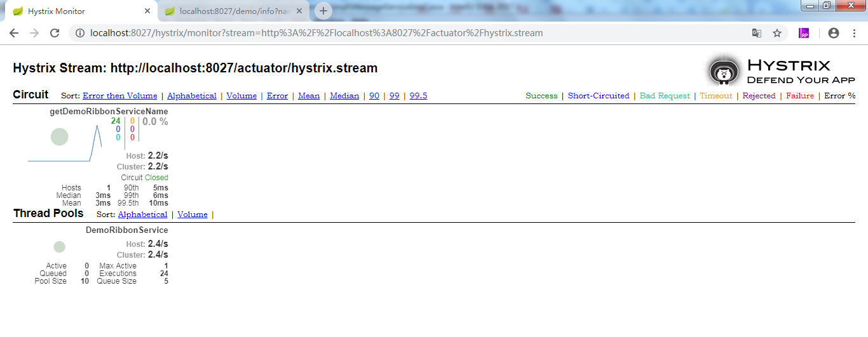Image resolution: width=868 pixels, height=337 pixels.
Task: Click the Failure legend label
Action: [x=800, y=96]
